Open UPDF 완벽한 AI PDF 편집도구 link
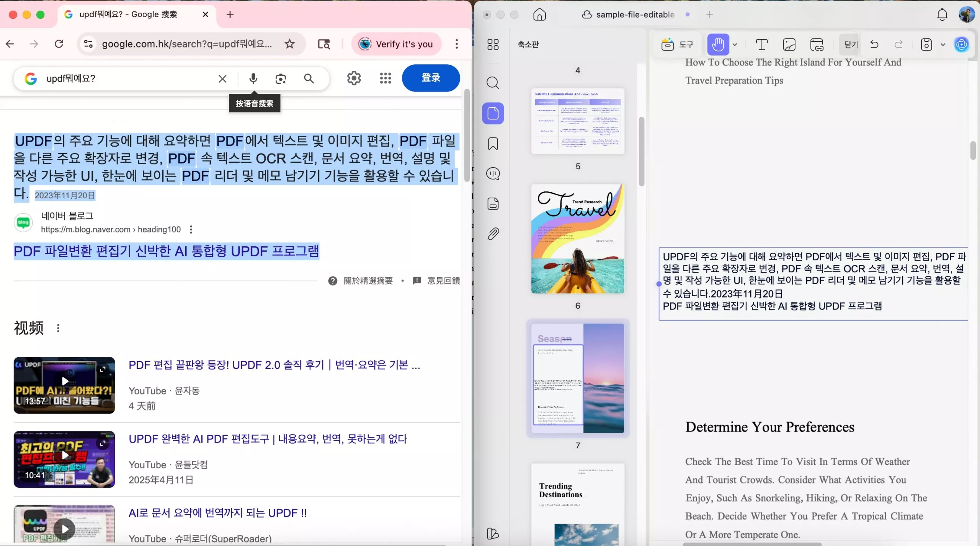Image resolution: width=980 pixels, height=546 pixels. tap(268, 439)
